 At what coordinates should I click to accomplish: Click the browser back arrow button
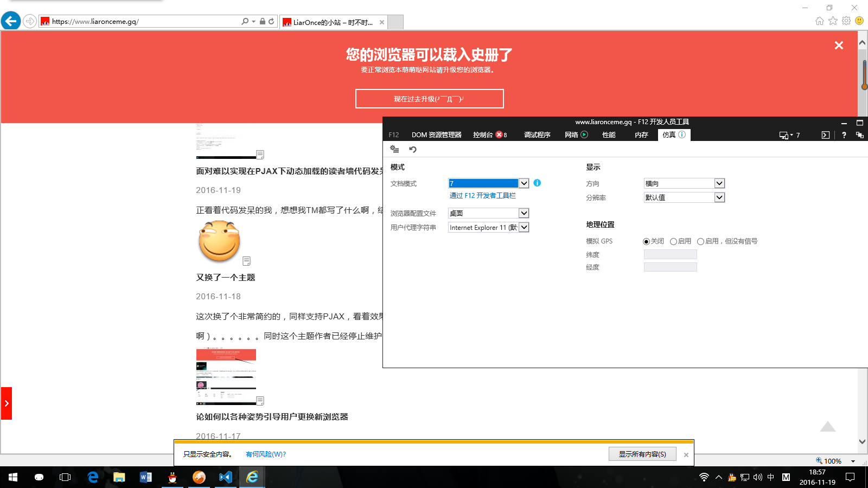point(11,21)
